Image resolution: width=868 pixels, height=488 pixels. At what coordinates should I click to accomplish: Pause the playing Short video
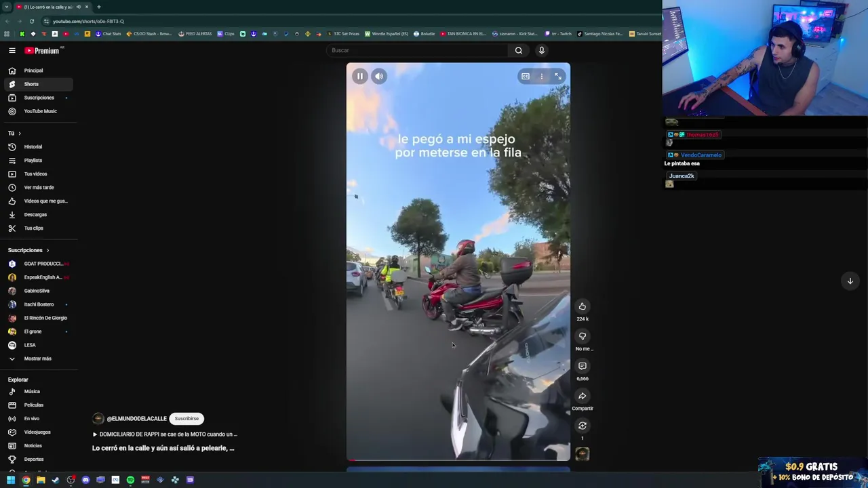[x=360, y=77]
